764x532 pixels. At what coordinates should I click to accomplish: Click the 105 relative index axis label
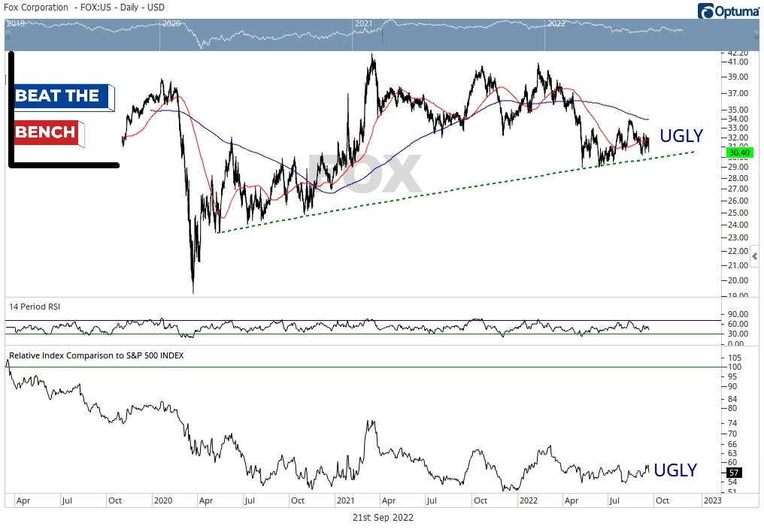pos(734,357)
